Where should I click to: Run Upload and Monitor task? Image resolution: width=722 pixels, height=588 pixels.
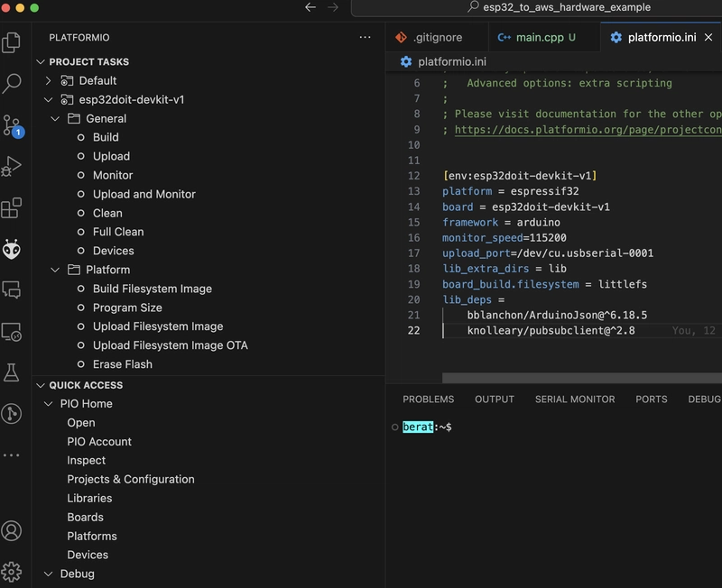(x=143, y=194)
